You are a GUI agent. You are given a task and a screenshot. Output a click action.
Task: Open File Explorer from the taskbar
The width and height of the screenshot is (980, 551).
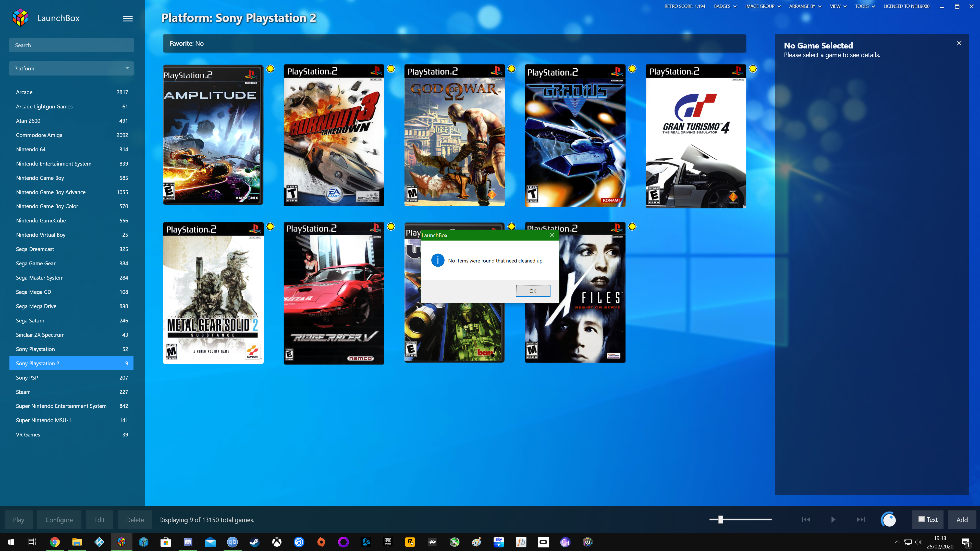(x=77, y=542)
